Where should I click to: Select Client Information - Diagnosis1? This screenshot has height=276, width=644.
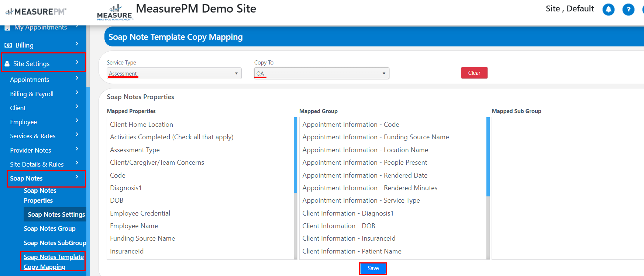pyautogui.click(x=348, y=213)
